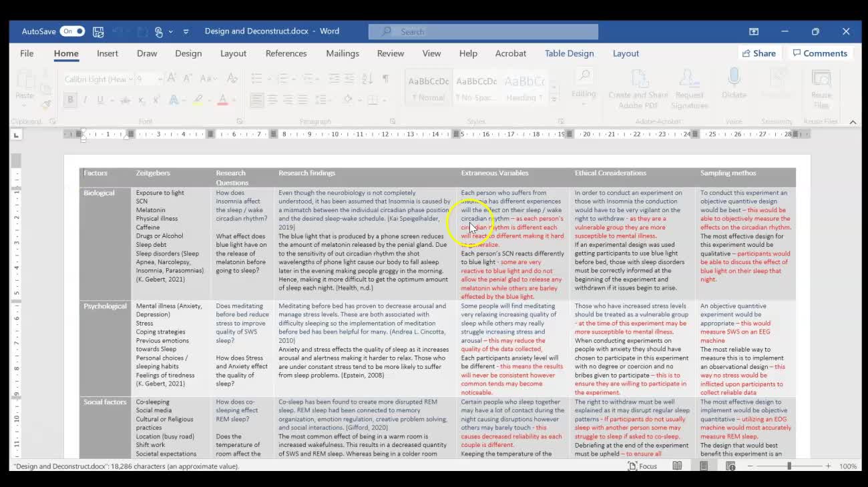Switch to the Table Design ribbon tab
Screen dimensions: 868x487
[569, 53]
